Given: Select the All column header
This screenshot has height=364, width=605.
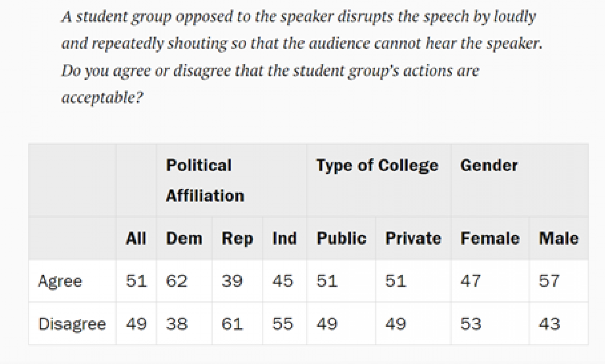Looking at the screenshot, I should click(x=136, y=238).
